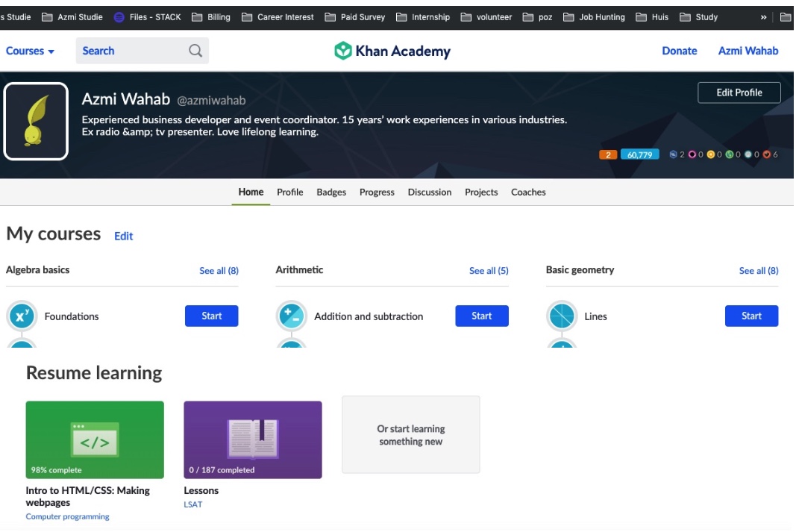Click Or start learning something new card
This screenshot has height=532, width=799.
411,435
